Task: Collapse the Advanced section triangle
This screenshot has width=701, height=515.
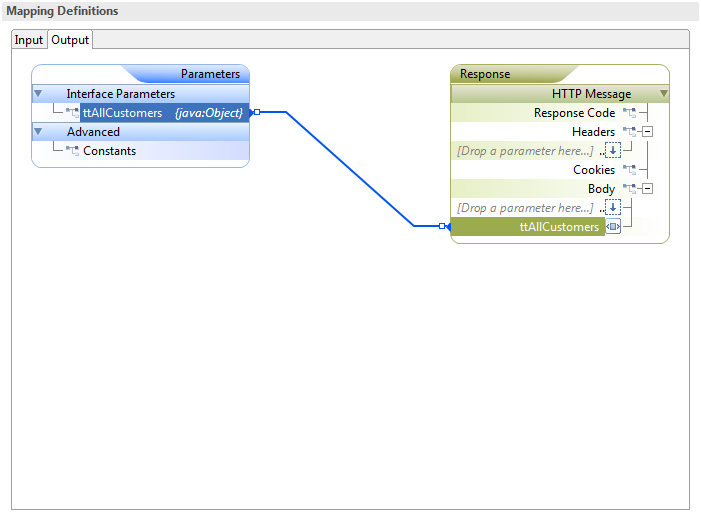Action: [x=38, y=132]
